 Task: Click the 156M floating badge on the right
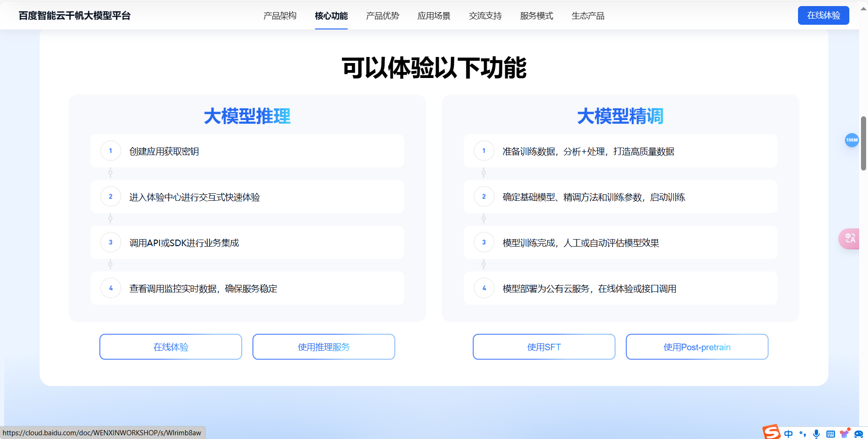[x=852, y=140]
